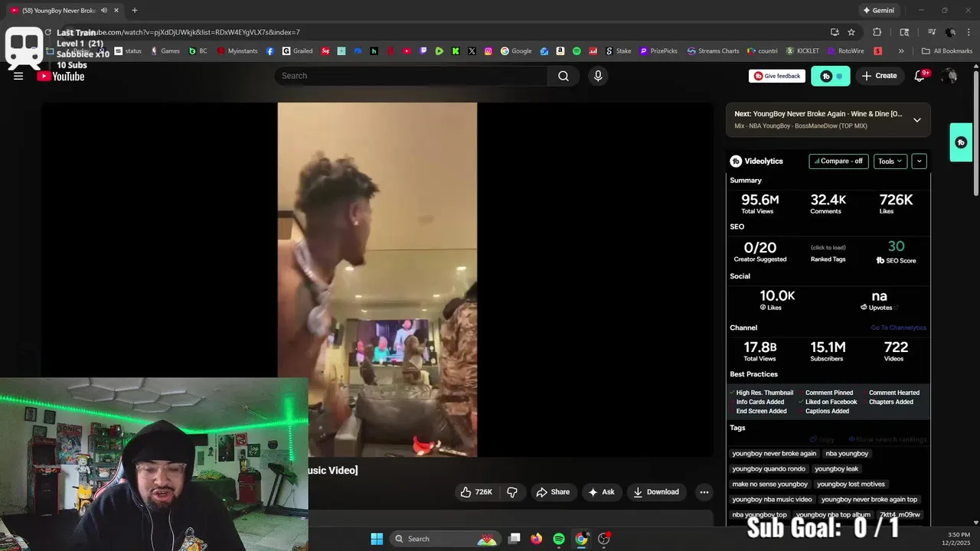The height and width of the screenshot is (551, 980).
Task: Open Windows Start button
Action: [x=377, y=539]
